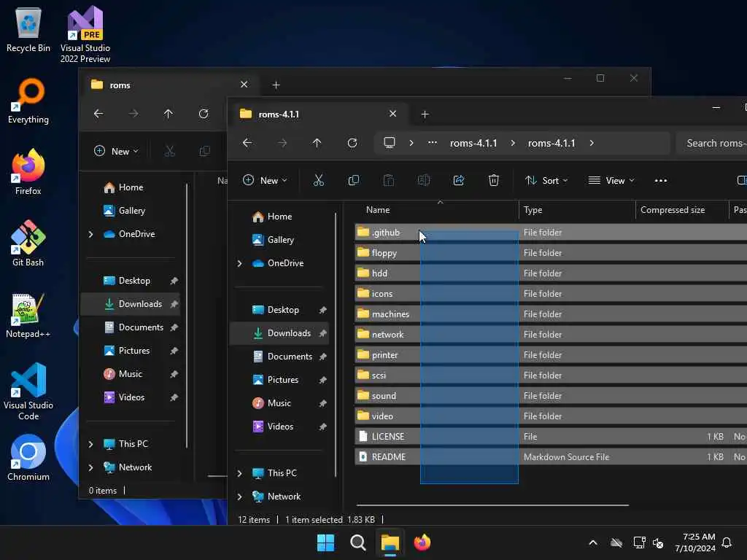Viewport: 747px width, 560px height.
Task: Click Firefox icon on taskbar
Action: (x=422, y=542)
